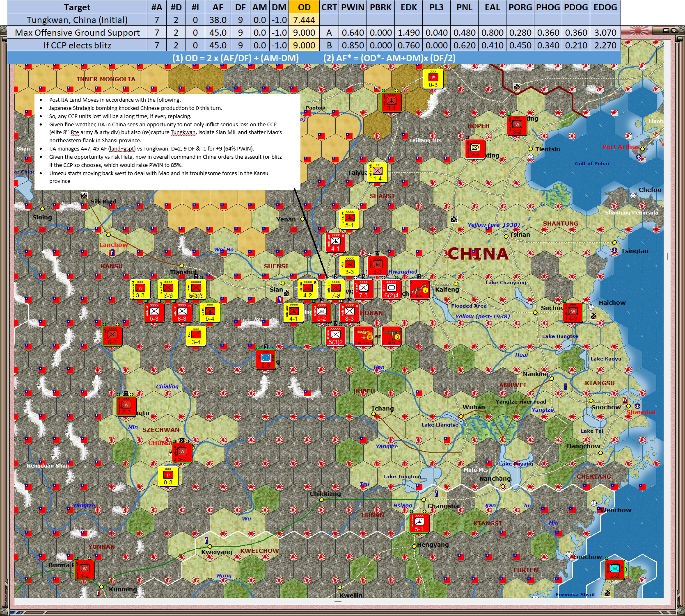Select the yellow 7-3 army at Tungkwan
685x616 pixels.
pos(335,289)
